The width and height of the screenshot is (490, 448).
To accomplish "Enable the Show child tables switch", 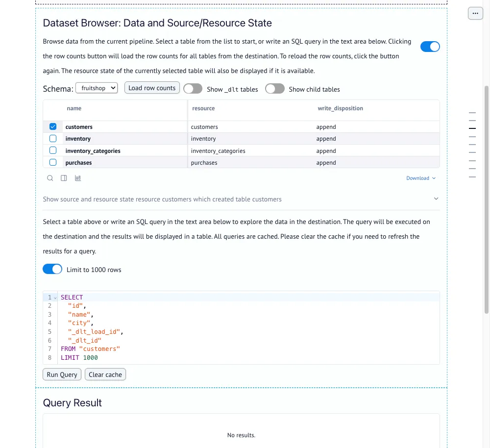I will pos(275,89).
